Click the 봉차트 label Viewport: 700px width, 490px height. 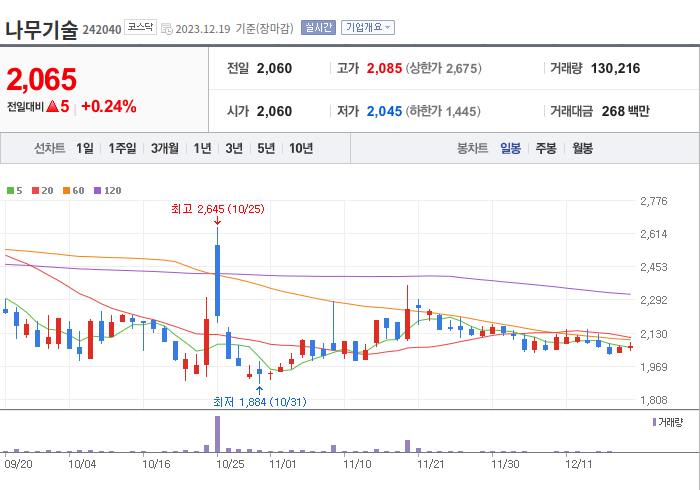(x=472, y=148)
